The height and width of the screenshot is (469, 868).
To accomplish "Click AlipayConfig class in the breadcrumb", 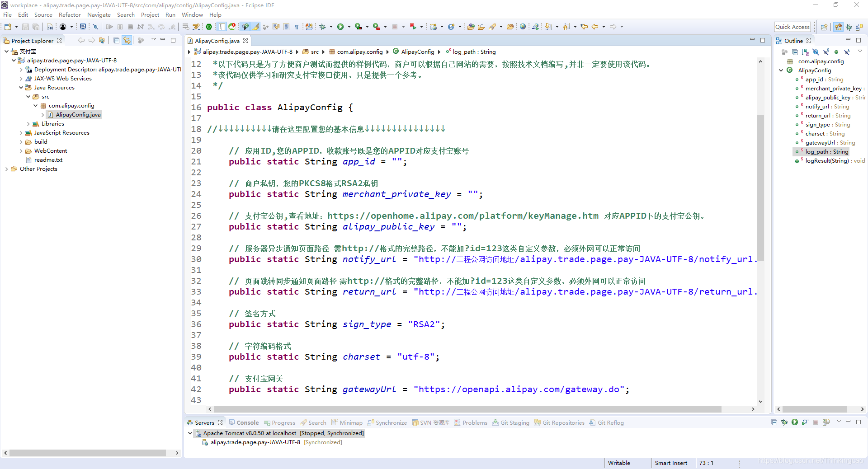I will pos(418,52).
